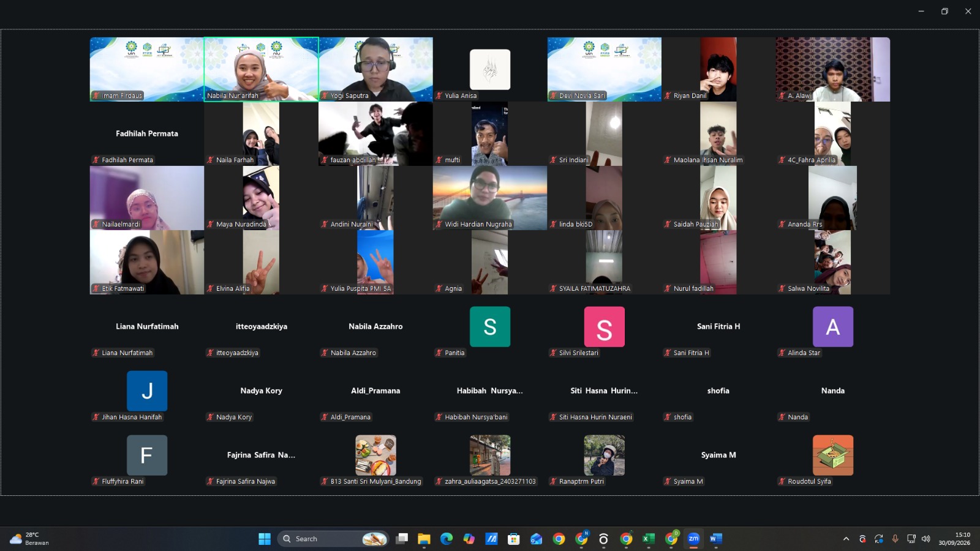Image resolution: width=980 pixels, height=551 pixels.
Task: Open the Zoom app in the taskbar
Action: coord(693,539)
